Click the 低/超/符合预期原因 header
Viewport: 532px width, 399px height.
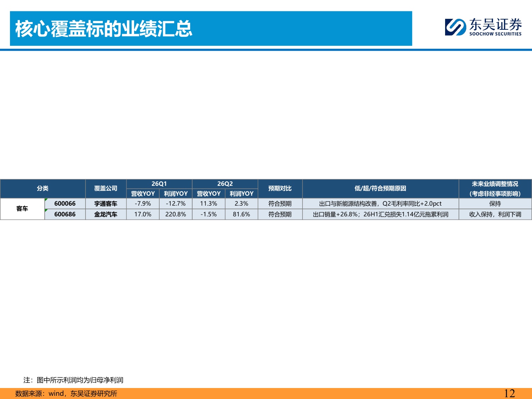(381, 189)
